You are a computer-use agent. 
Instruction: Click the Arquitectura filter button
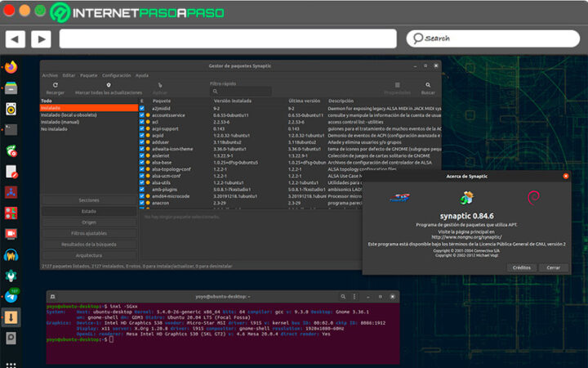pyautogui.click(x=89, y=255)
